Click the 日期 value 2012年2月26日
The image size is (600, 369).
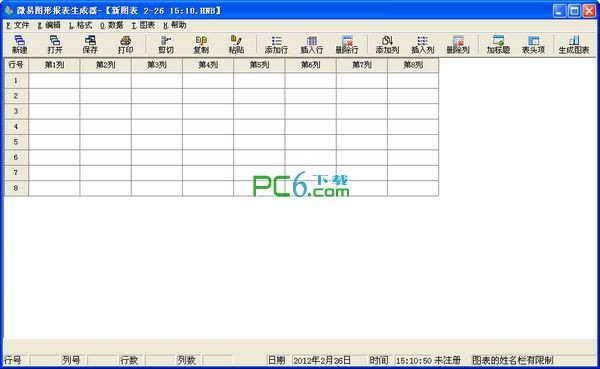[x=321, y=360]
